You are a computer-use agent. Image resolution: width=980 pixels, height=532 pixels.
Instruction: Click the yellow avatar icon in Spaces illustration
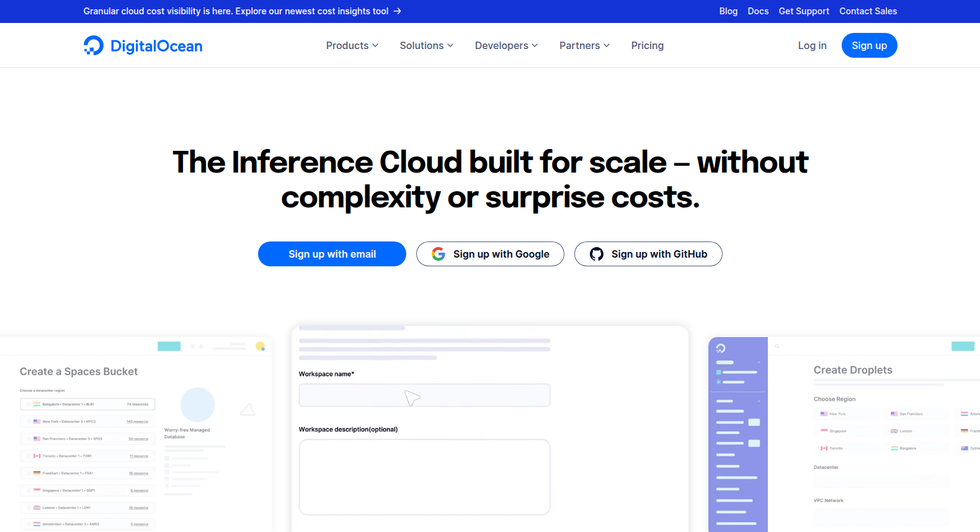261,346
